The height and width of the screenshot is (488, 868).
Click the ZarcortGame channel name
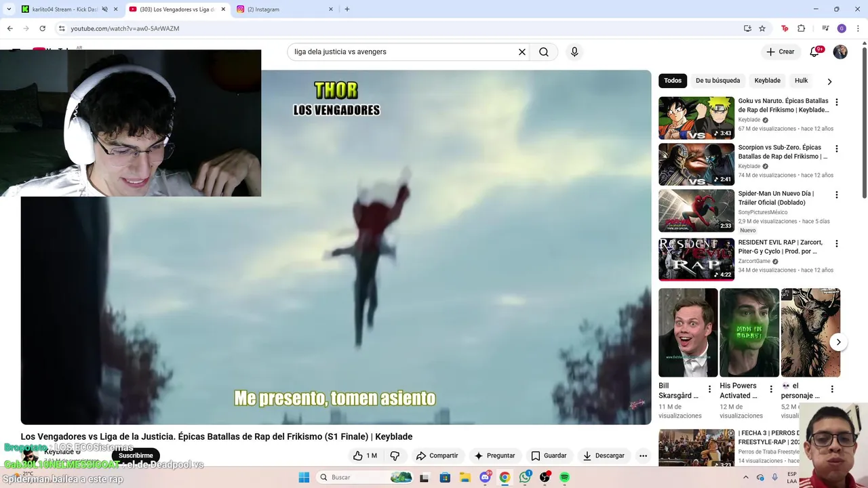pyautogui.click(x=754, y=261)
